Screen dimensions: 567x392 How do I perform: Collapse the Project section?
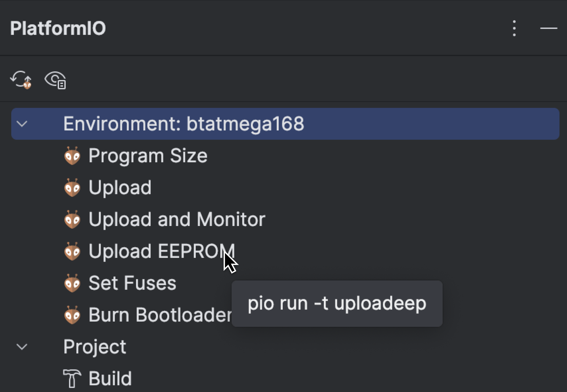tap(22, 346)
